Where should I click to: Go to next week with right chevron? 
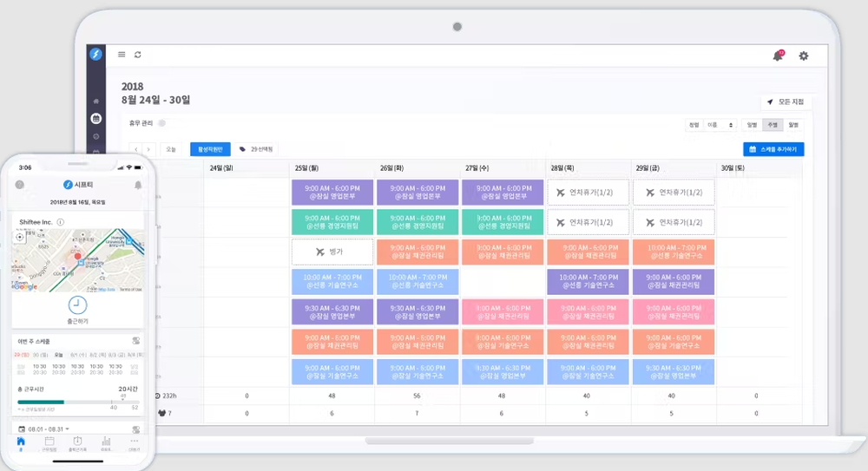coord(148,149)
